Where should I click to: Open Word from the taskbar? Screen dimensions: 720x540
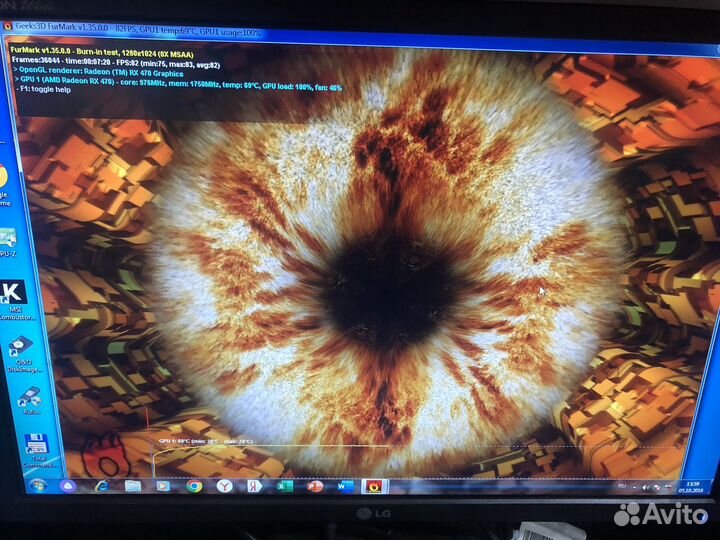click(345, 486)
